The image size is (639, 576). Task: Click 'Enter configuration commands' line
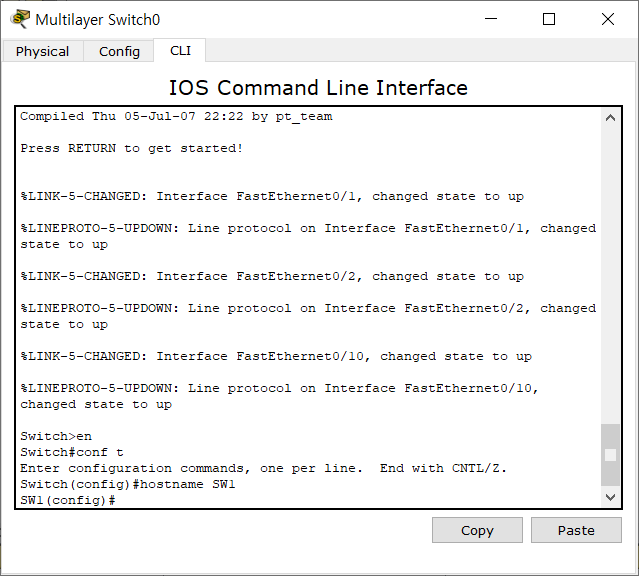[264, 468]
